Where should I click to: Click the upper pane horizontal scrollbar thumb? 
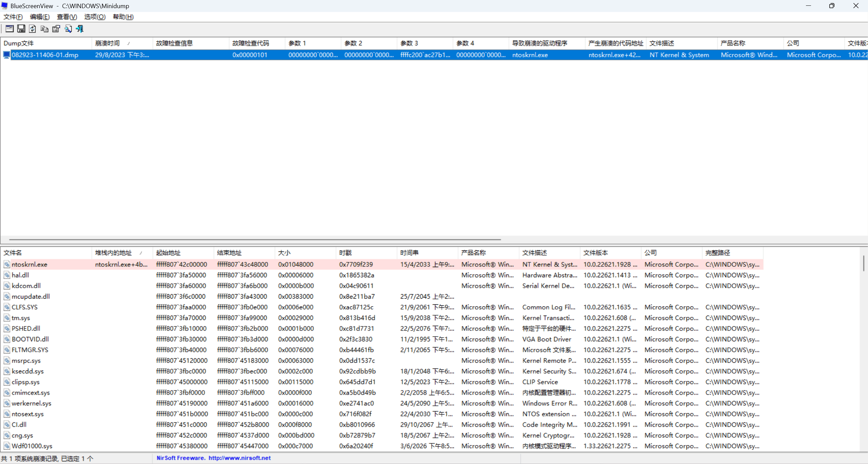(x=255, y=240)
